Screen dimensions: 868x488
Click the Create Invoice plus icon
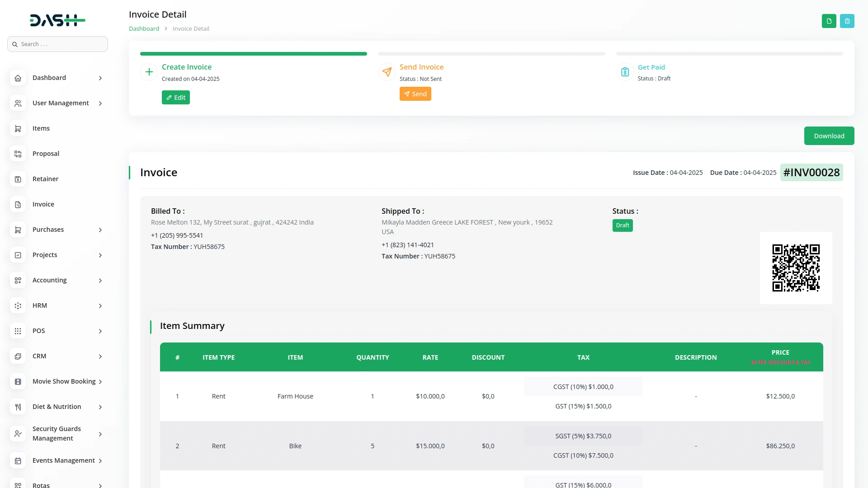coord(149,72)
